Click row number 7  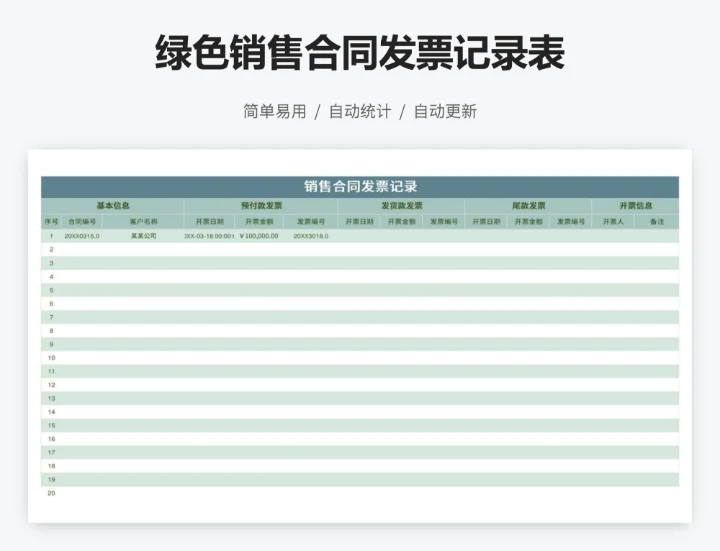(51, 317)
